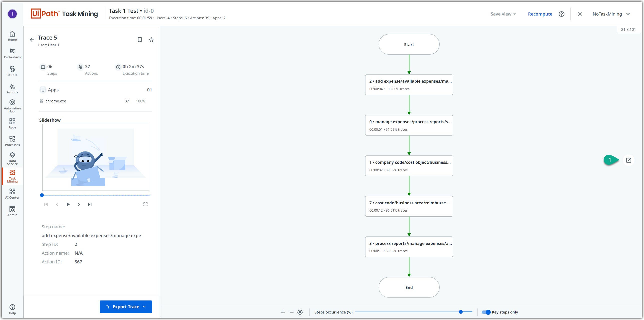
Task: Select the step 7 cost code node
Action: [409, 206]
